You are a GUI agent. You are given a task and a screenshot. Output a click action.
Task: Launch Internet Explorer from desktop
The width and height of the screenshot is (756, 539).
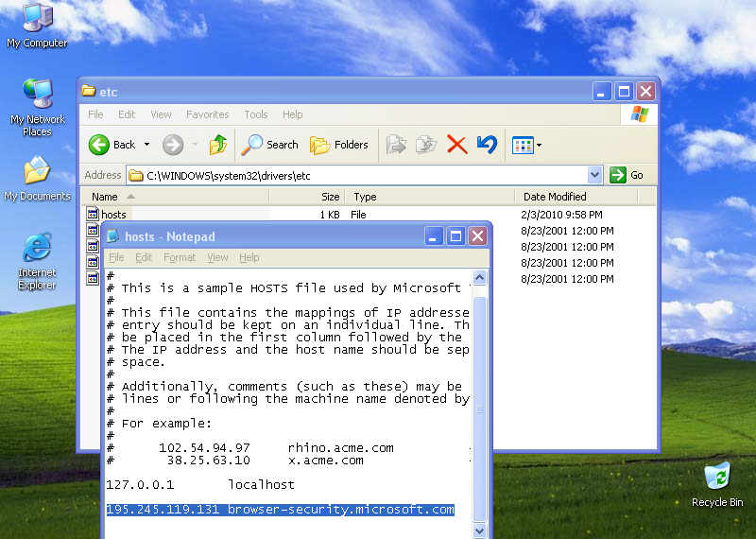click(x=37, y=261)
